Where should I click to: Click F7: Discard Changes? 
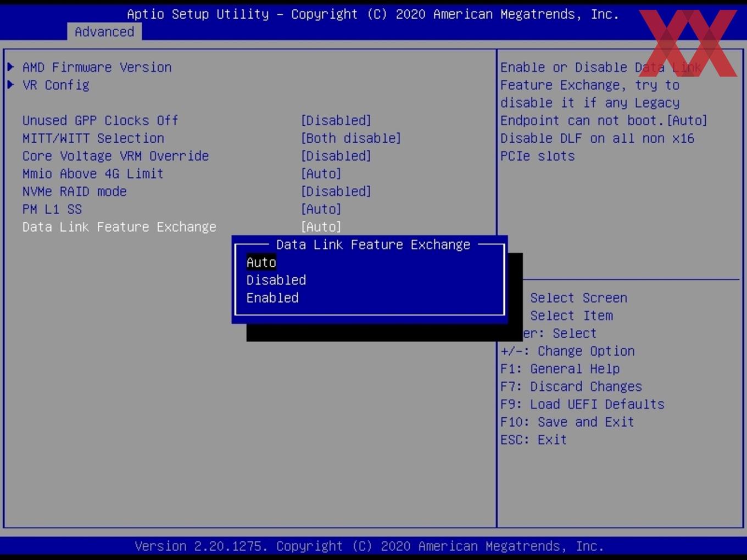pos(571,387)
